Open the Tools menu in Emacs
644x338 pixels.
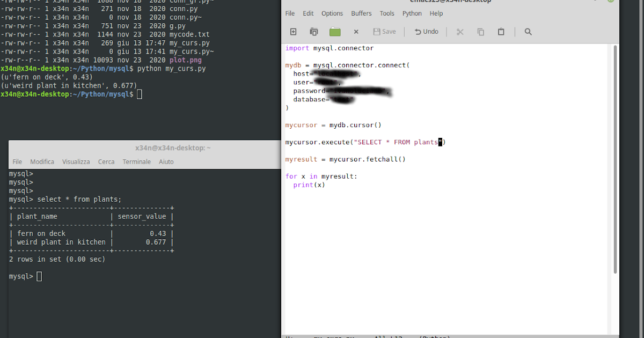pyautogui.click(x=386, y=13)
